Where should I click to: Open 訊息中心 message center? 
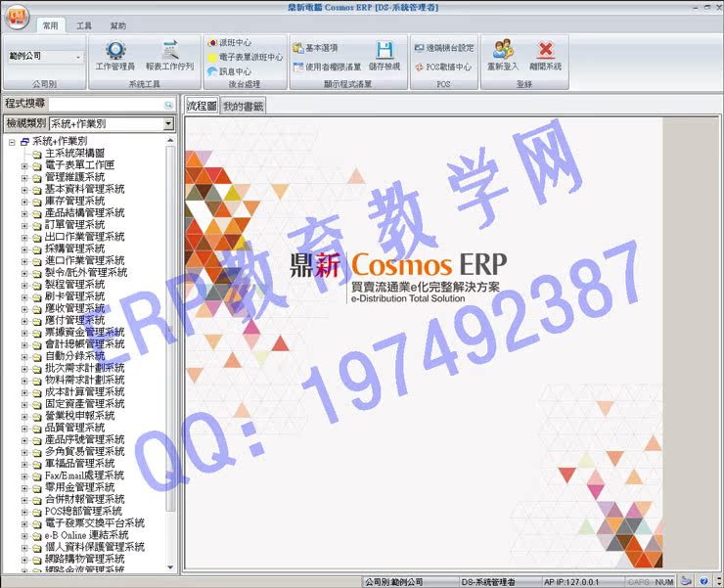click(230, 71)
